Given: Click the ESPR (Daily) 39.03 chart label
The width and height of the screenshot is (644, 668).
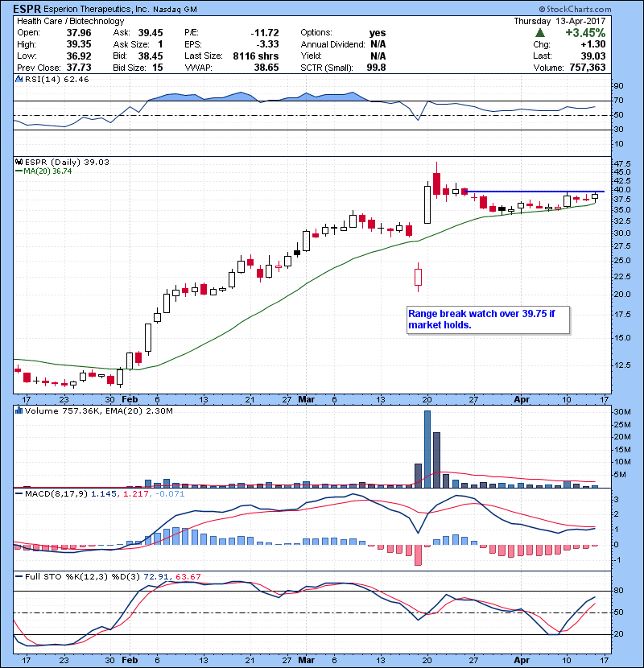Looking at the screenshot, I should 67,162.
